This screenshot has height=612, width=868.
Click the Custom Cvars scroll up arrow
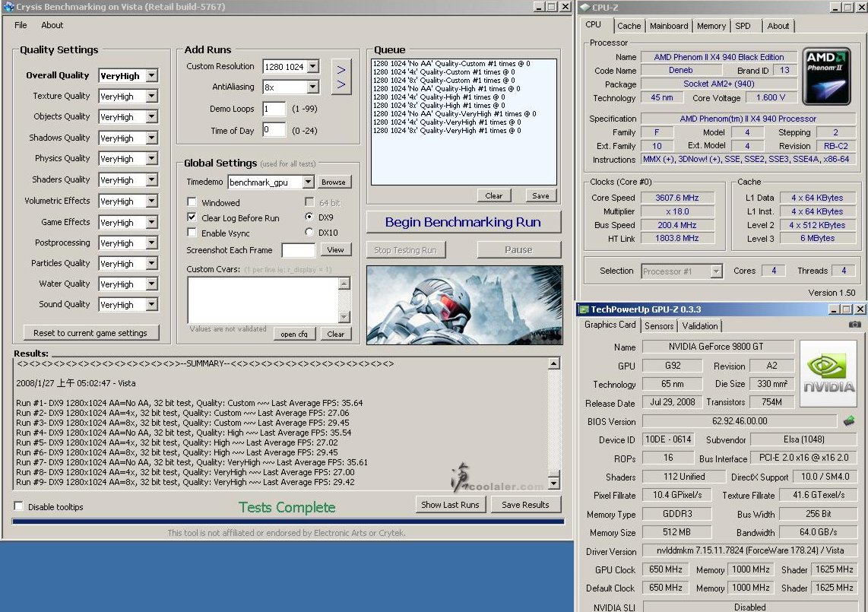[344, 284]
